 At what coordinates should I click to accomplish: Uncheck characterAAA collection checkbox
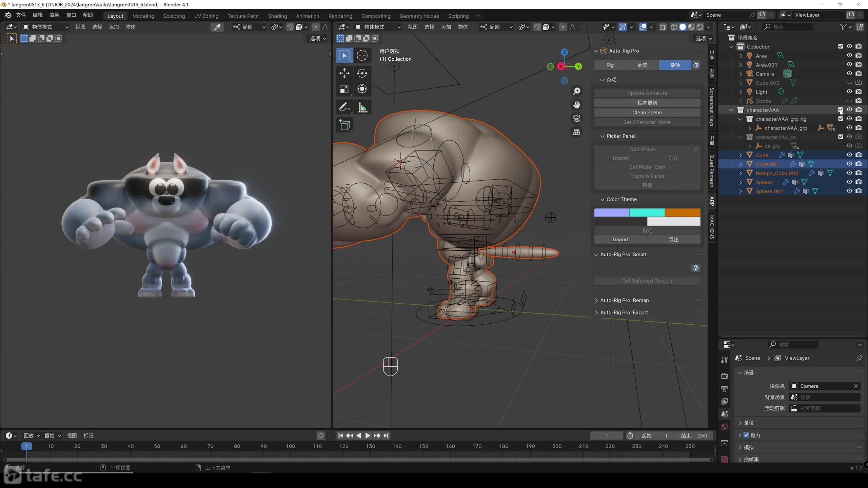pos(840,110)
